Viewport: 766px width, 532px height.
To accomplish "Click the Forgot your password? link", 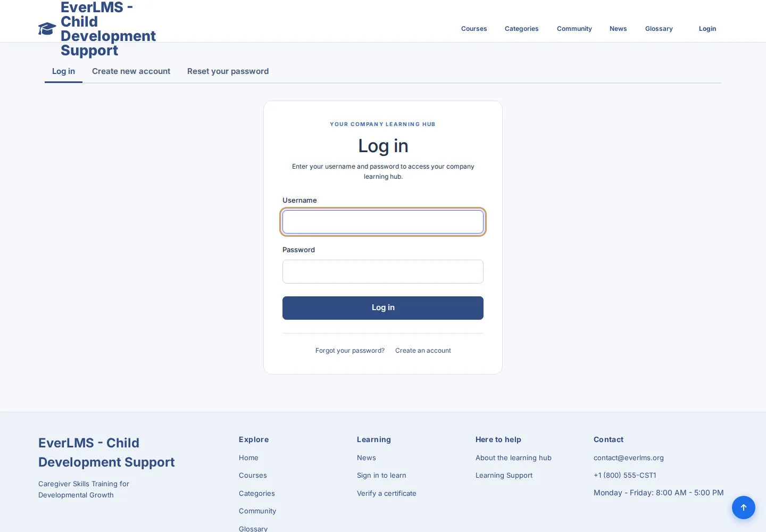I will pyautogui.click(x=350, y=351).
